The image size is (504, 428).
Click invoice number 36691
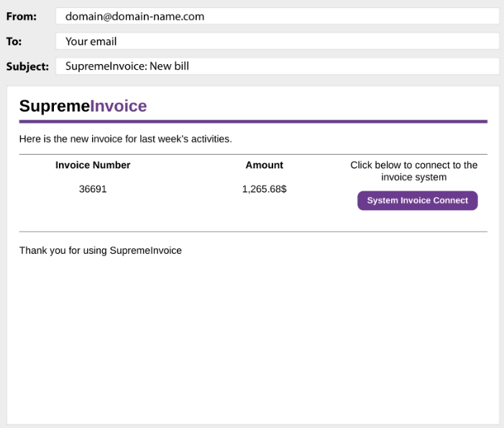pos(93,188)
